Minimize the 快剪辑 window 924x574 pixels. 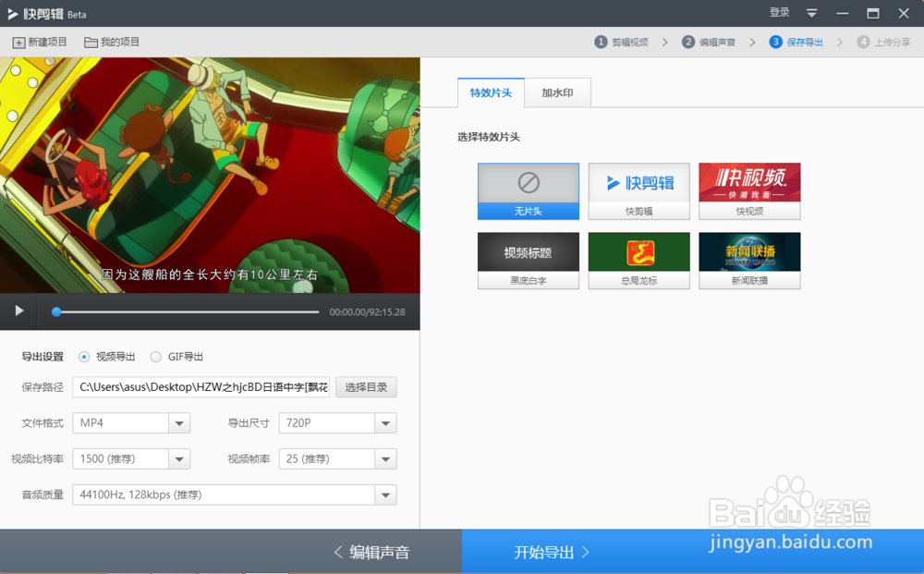pyautogui.click(x=842, y=13)
